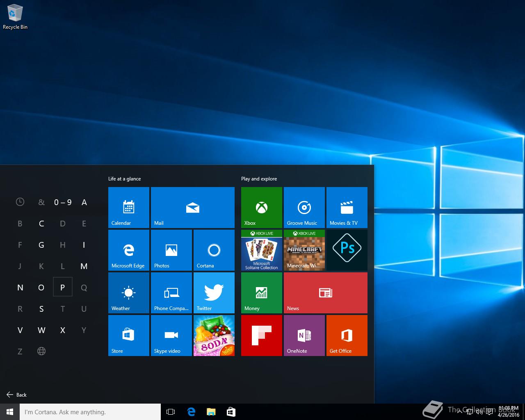The width and height of the screenshot is (525, 420).
Task: Go Back from the letter index
Action: coord(17,395)
